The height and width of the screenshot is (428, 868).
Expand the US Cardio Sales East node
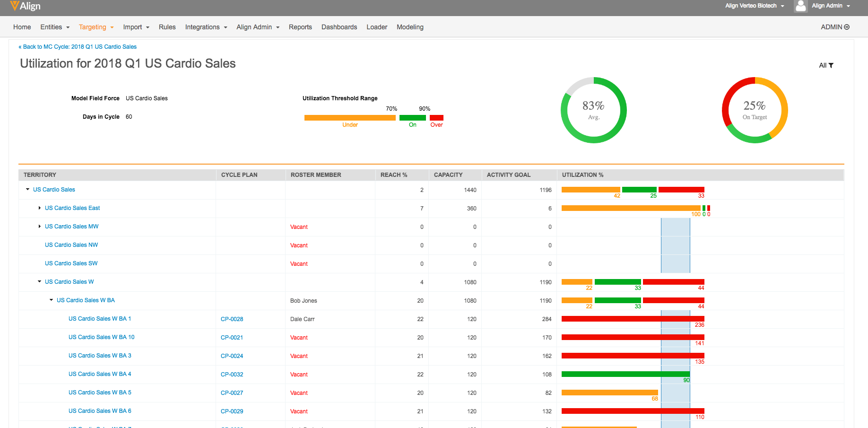(39, 208)
